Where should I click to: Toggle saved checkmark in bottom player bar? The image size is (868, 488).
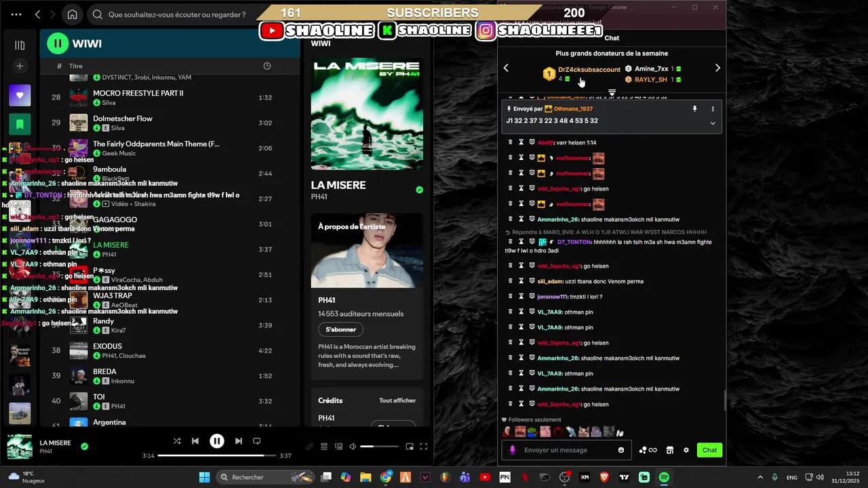click(x=84, y=447)
